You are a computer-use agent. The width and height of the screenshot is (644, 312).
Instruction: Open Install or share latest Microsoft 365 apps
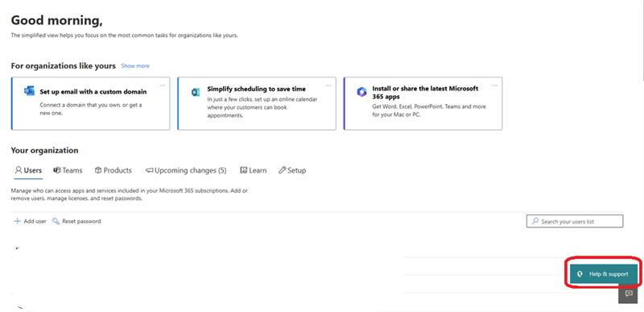[423, 103]
